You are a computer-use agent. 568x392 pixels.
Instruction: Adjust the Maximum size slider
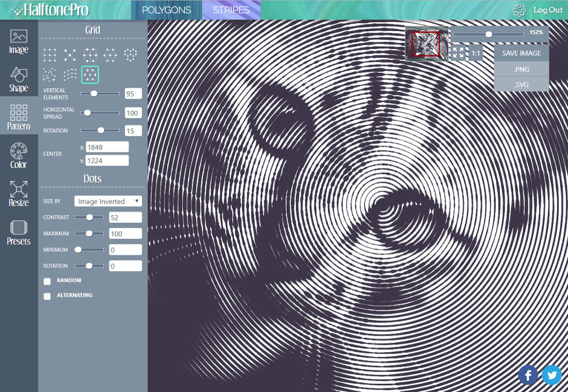89,234
